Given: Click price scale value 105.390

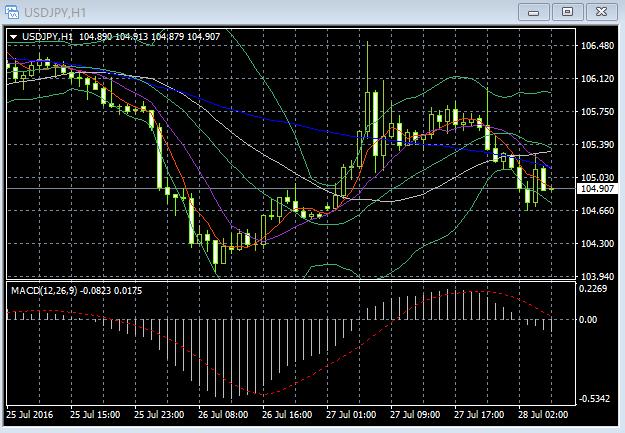Looking at the screenshot, I should pyautogui.click(x=597, y=145).
